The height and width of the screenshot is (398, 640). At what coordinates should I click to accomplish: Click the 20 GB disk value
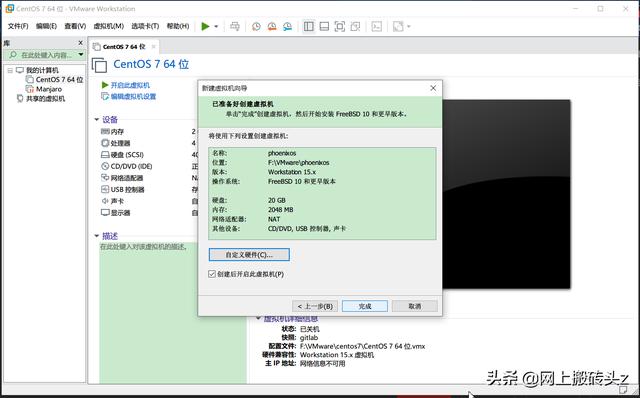(x=277, y=200)
